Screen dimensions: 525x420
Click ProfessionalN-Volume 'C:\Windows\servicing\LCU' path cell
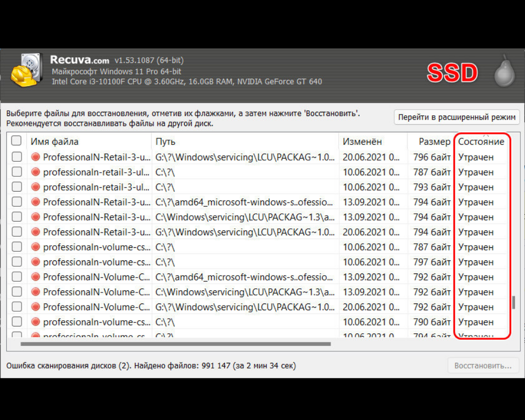(x=245, y=292)
